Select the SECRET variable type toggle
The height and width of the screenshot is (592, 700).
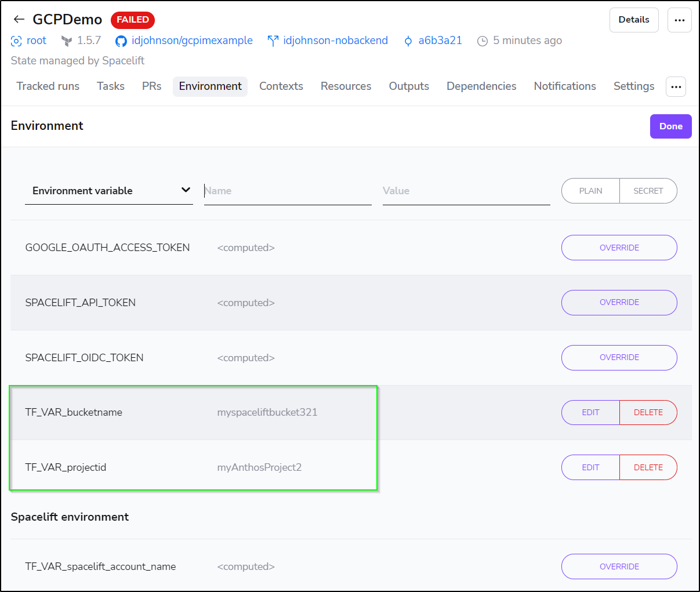pos(648,191)
